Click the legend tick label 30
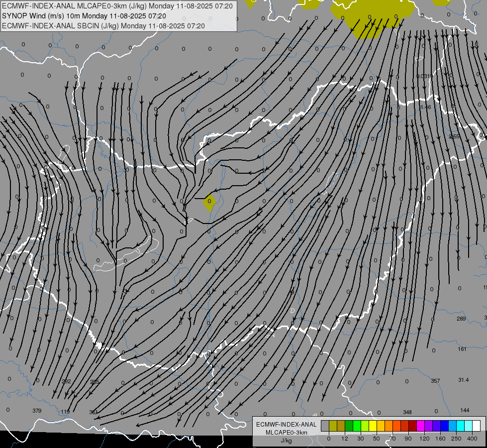Viewport: 487px width, 448px height. click(360, 439)
